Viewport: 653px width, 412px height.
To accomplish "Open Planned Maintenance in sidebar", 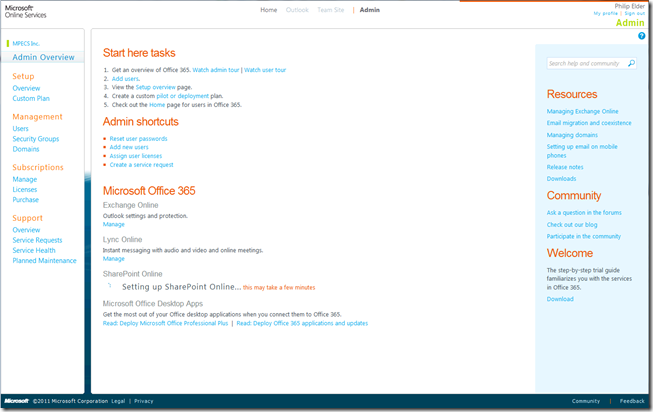I will click(x=44, y=261).
